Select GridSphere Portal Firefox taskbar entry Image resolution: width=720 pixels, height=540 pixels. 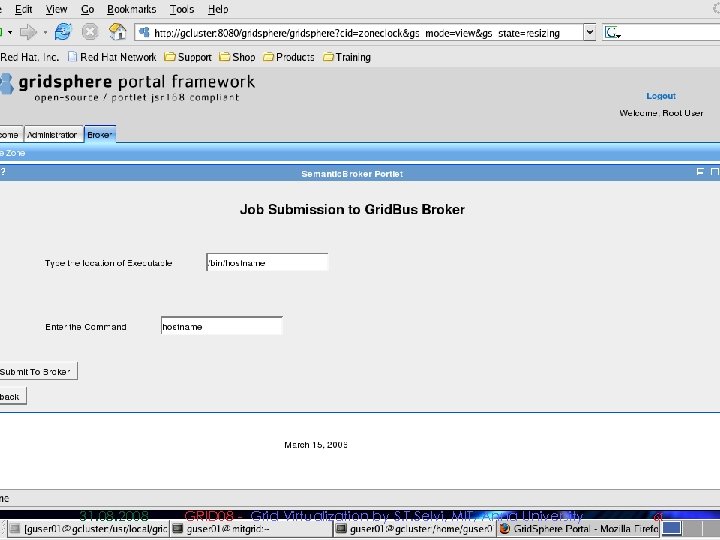point(579,529)
